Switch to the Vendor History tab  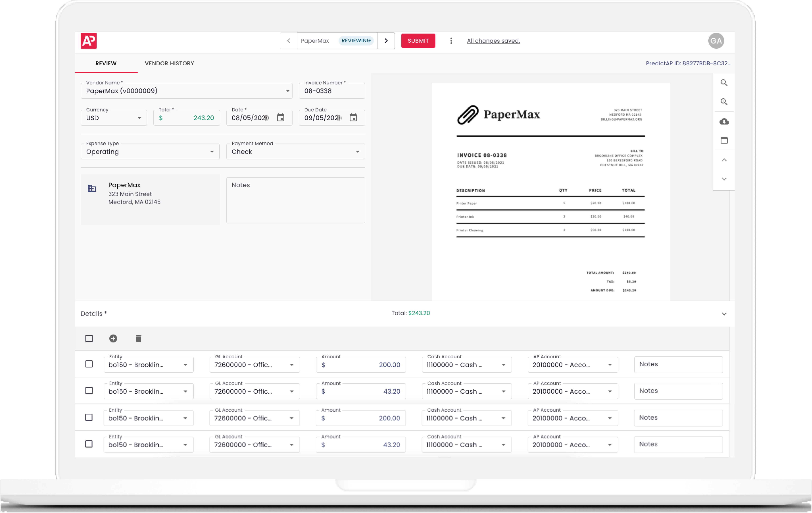[x=169, y=63]
